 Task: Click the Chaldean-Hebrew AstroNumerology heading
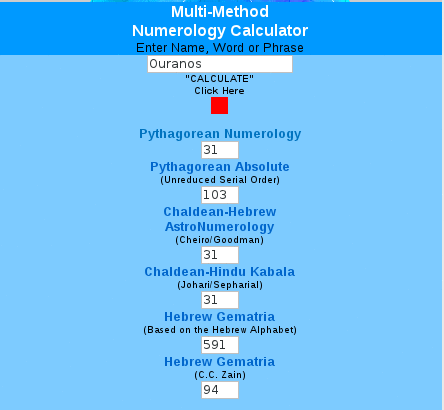220,219
